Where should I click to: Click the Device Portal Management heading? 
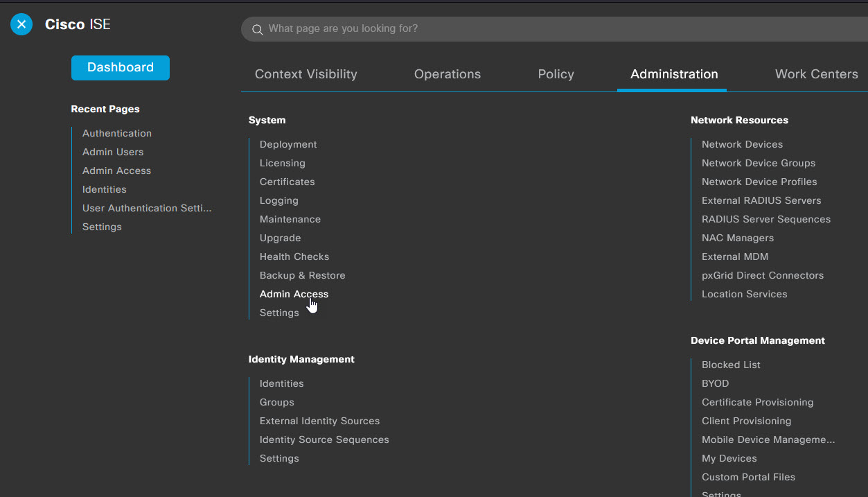[x=758, y=340]
